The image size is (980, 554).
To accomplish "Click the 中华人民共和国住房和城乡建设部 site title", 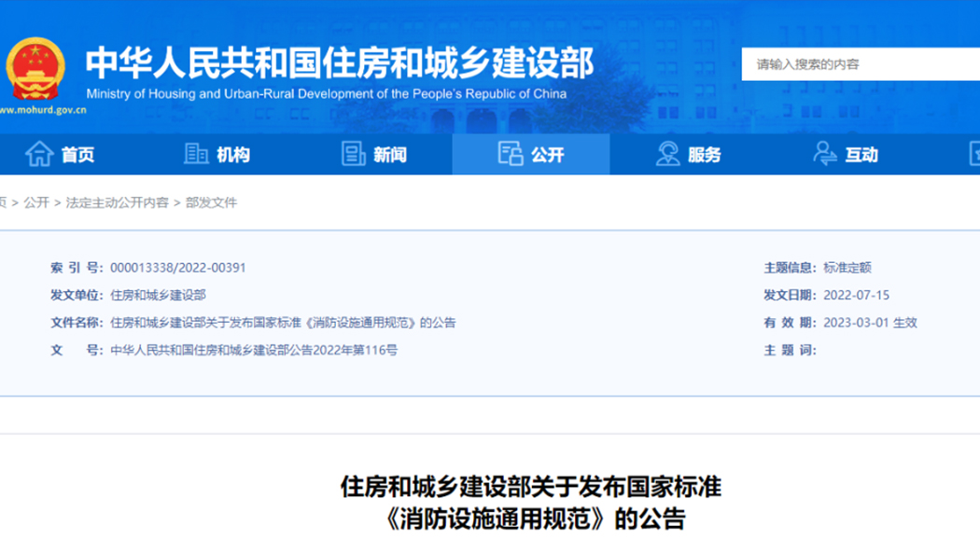I will [x=340, y=63].
